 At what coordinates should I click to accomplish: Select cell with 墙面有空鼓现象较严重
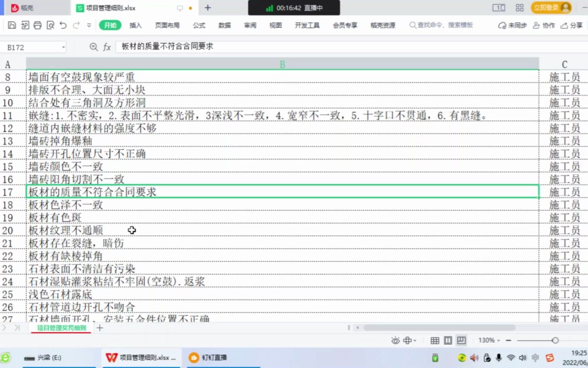pos(282,77)
